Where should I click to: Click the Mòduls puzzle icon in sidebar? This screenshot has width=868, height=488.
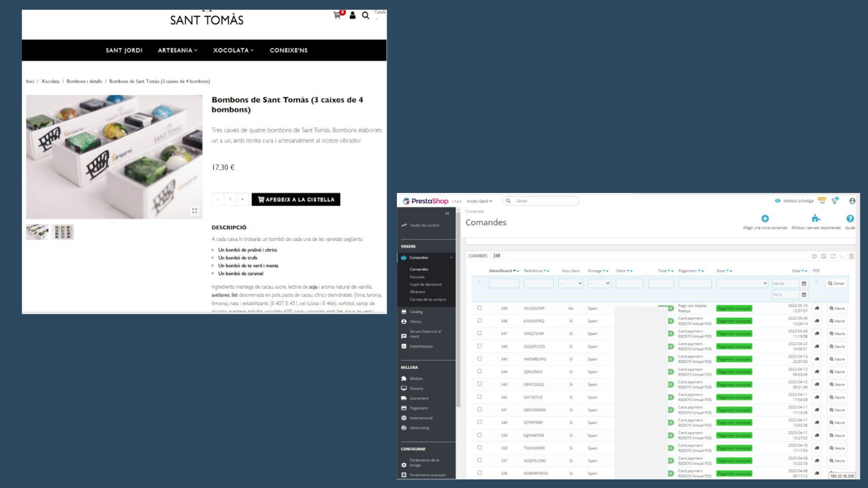[404, 379]
